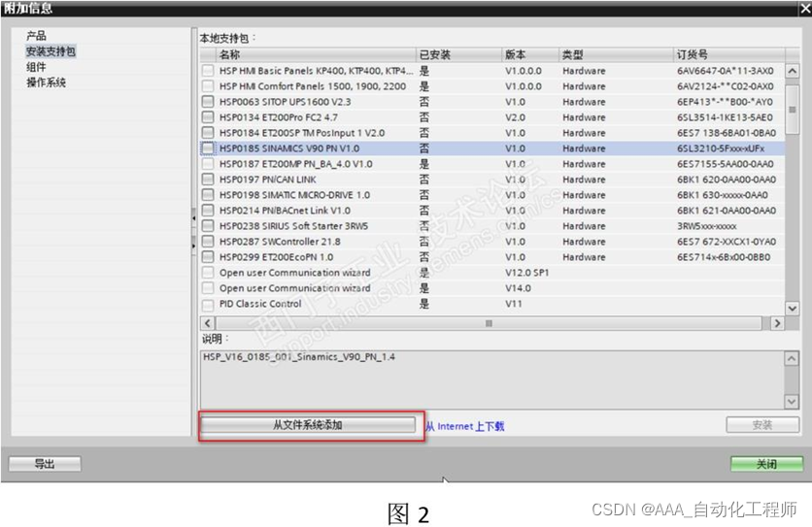This screenshot has width=812, height=527.
Task: Click HSP0299 ET200EcoPN 1.0 row name
Action: click(276, 257)
